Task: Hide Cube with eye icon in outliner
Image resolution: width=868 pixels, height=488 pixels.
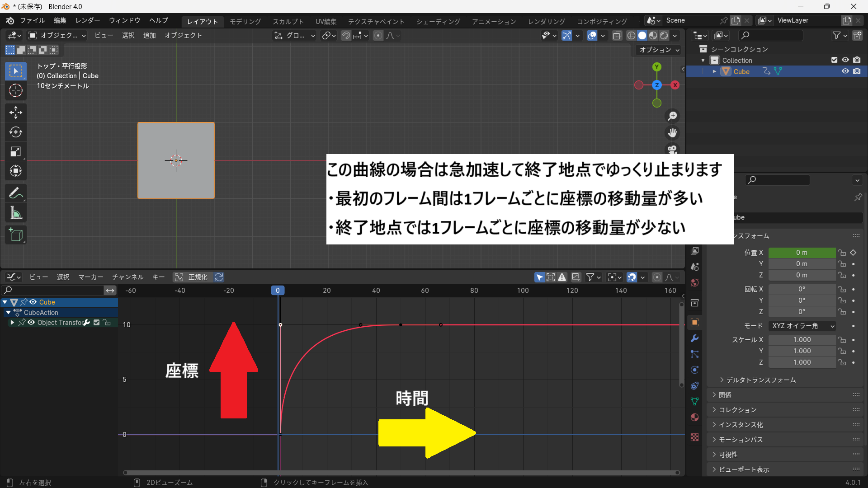Action: [845, 71]
